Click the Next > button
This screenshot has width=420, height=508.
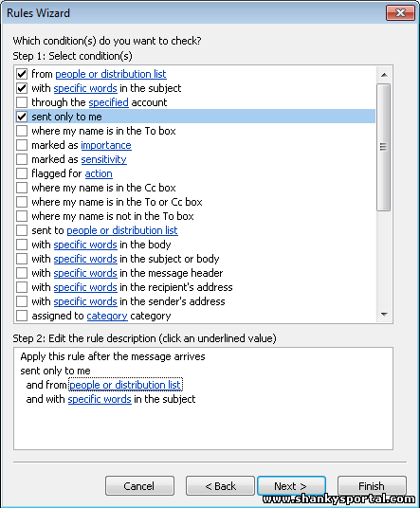[x=291, y=486]
